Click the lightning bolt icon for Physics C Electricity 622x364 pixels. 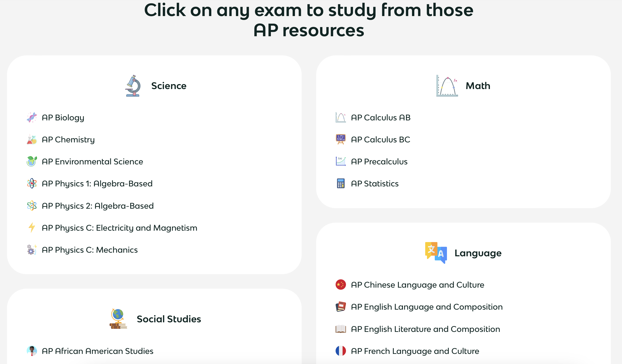coord(32,228)
